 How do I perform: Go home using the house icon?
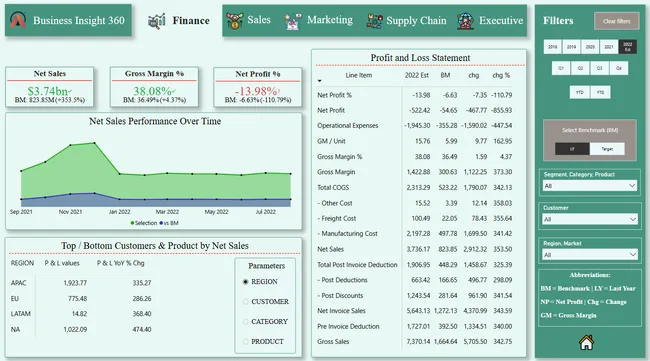[586, 342]
